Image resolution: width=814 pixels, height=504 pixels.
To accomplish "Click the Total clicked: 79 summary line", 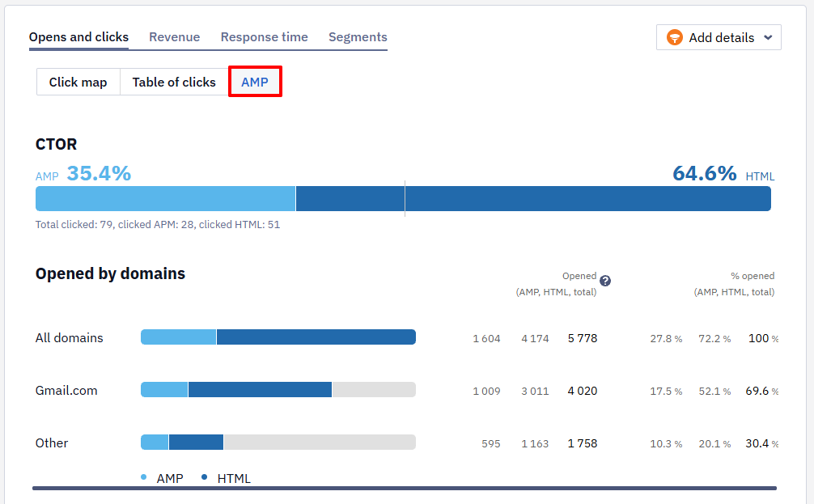I will click(x=157, y=224).
